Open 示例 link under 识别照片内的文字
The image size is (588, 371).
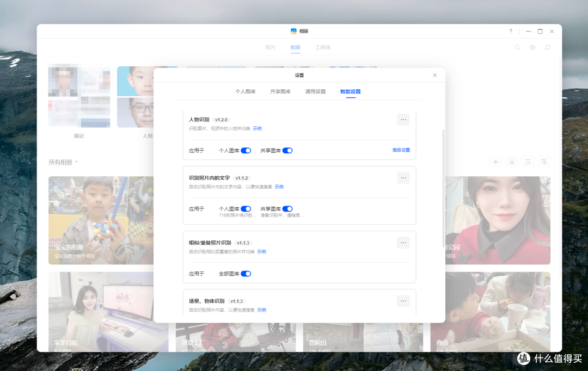click(x=279, y=187)
